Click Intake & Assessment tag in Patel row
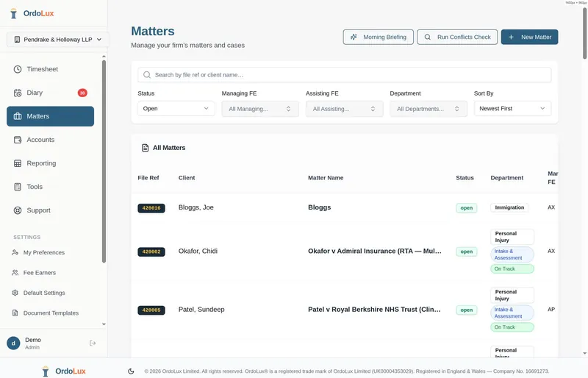The width and height of the screenshot is (588, 378). (512, 313)
